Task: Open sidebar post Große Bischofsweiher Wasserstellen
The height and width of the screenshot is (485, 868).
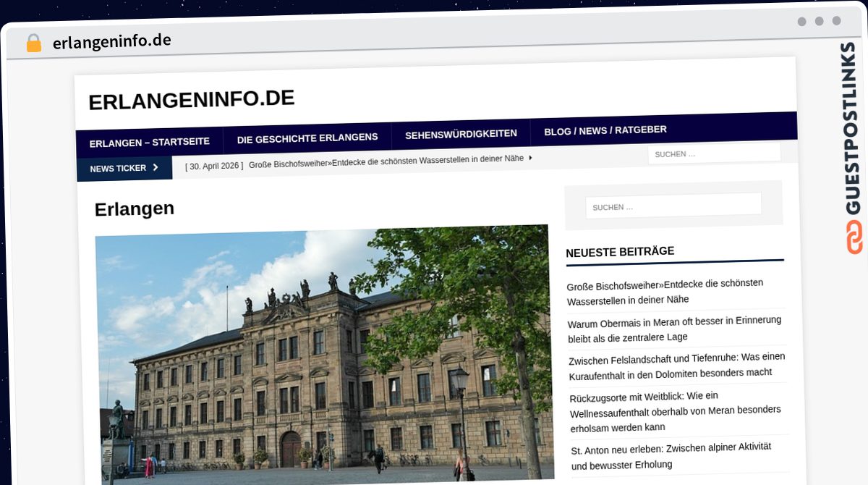Action: point(665,291)
